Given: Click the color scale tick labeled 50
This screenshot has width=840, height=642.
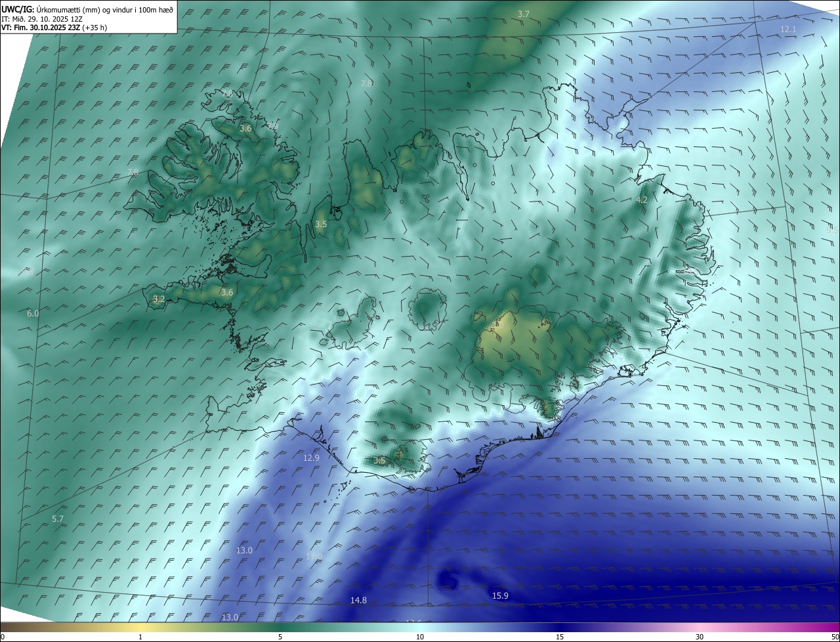Looking at the screenshot, I should [x=835, y=637].
